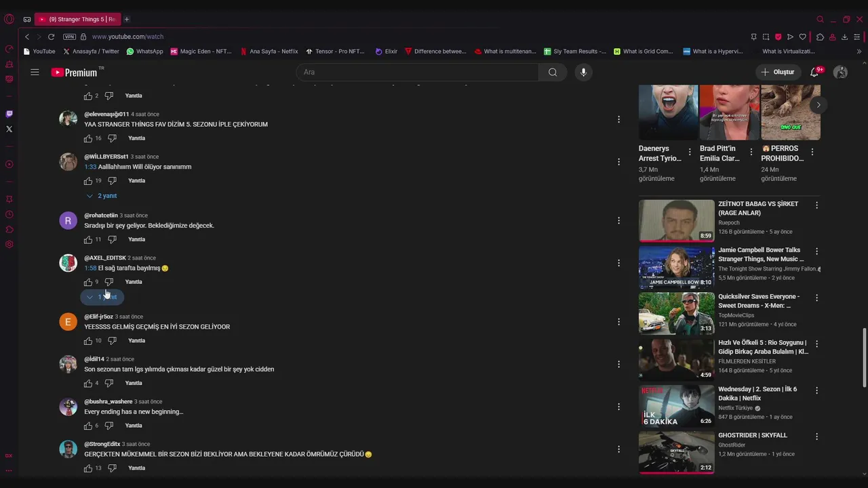Open the Opera downloads icon
868x488 pixels.
click(x=844, y=37)
